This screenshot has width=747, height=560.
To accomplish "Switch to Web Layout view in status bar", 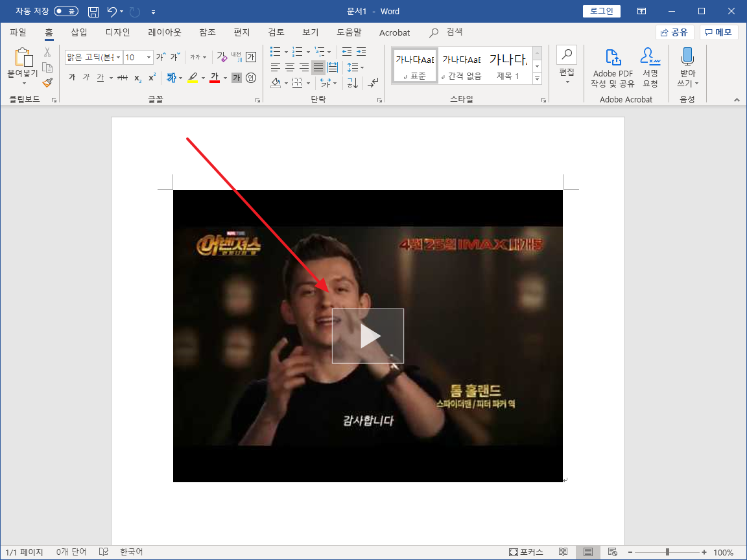I will pos(613,552).
